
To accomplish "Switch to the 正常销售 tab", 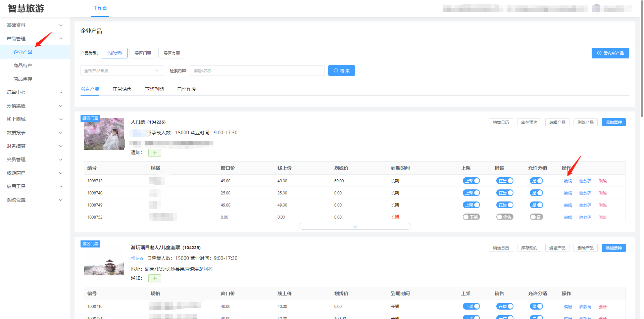I will point(122,89).
